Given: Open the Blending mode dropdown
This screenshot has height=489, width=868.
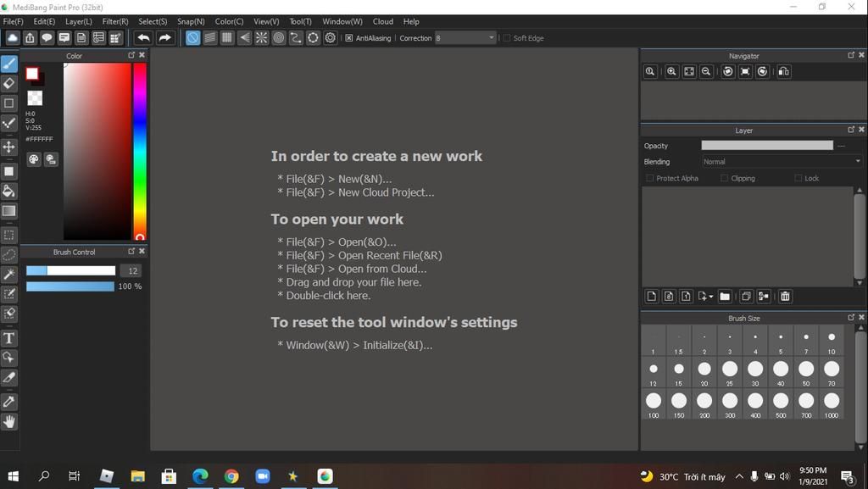Looking at the screenshot, I should pyautogui.click(x=782, y=162).
